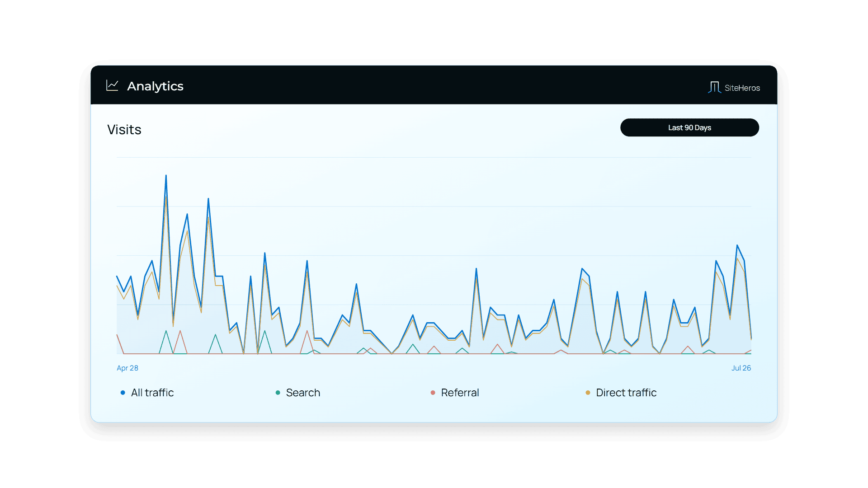The width and height of the screenshot is (868, 488).
Task: Click the Analytics line chart icon
Action: tap(112, 85)
